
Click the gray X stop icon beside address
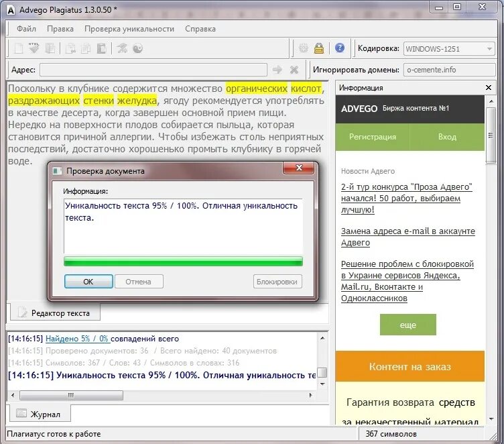tap(294, 70)
